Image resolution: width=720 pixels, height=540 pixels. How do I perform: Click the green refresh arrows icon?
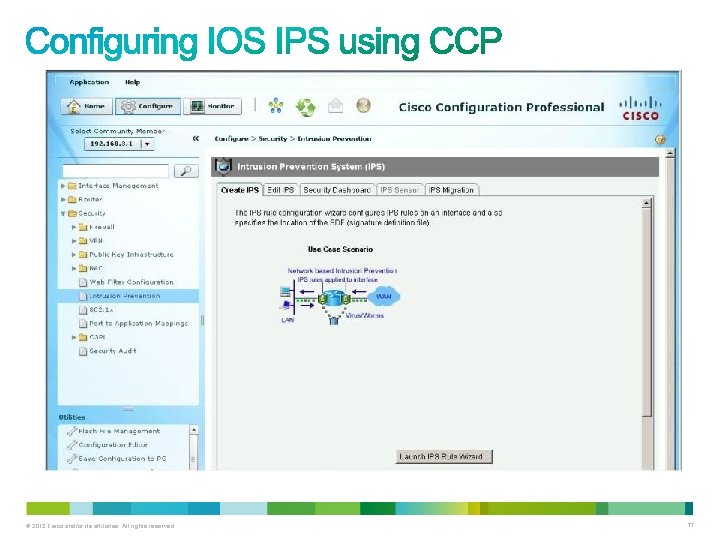tap(305, 107)
